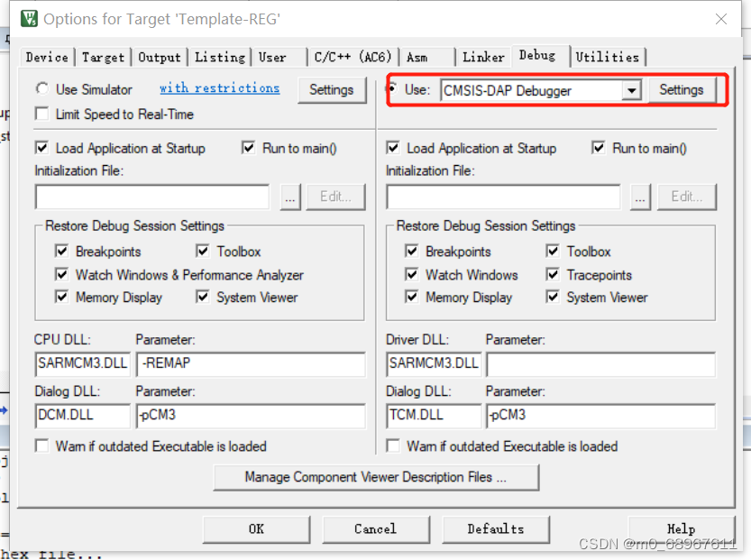The image size is (751, 560).
Task: Expand the CMSIS-DAP Debugger dropdown
Action: (632, 90)
